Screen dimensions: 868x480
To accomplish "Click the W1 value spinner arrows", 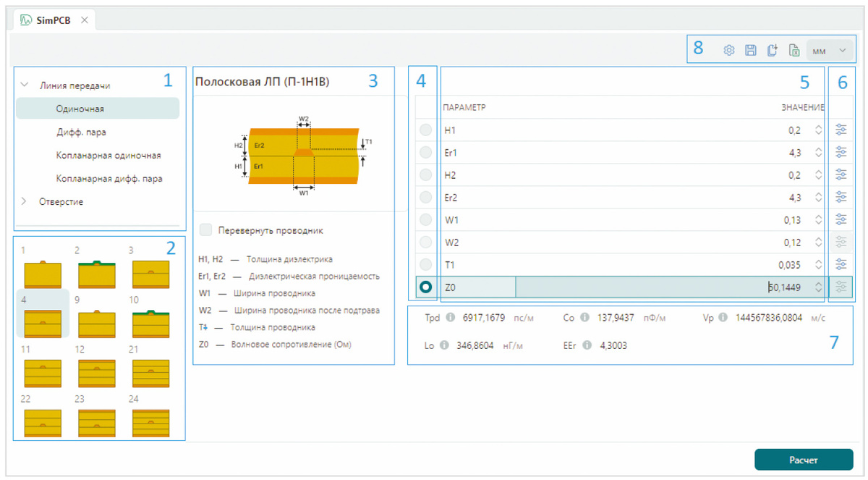I will pos(818,219).
